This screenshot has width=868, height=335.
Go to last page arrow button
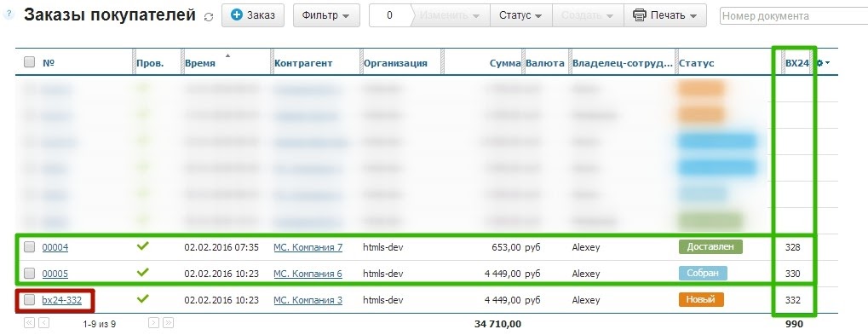click(x=168, y=322)
